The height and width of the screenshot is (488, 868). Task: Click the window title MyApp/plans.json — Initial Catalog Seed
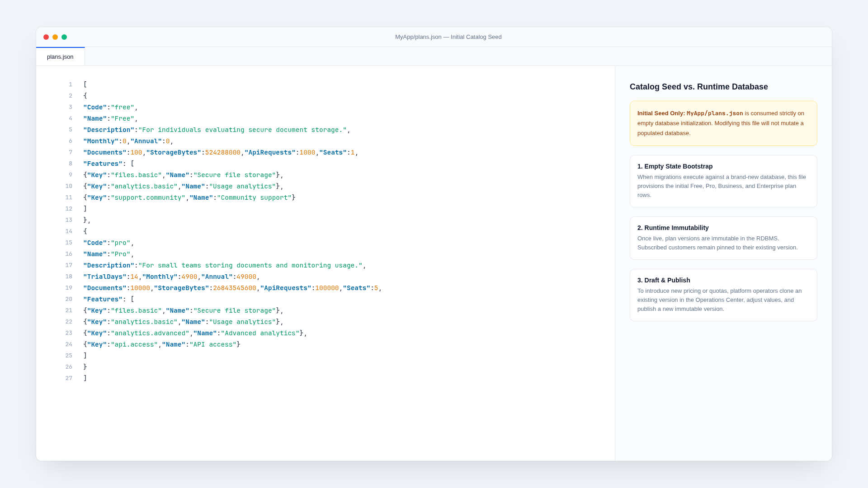(448, 37)
